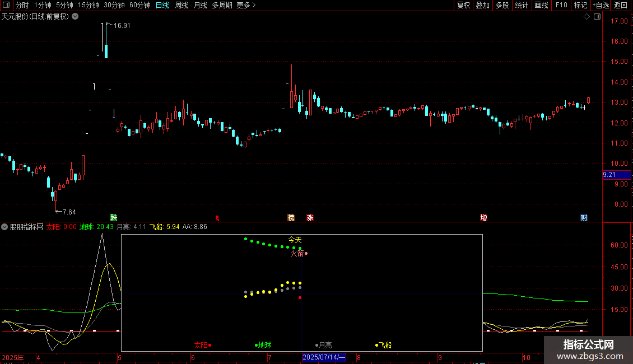Screen dimensions: 633x364
Task: Click the 叠加 overlay button
Action: (482, 5)
